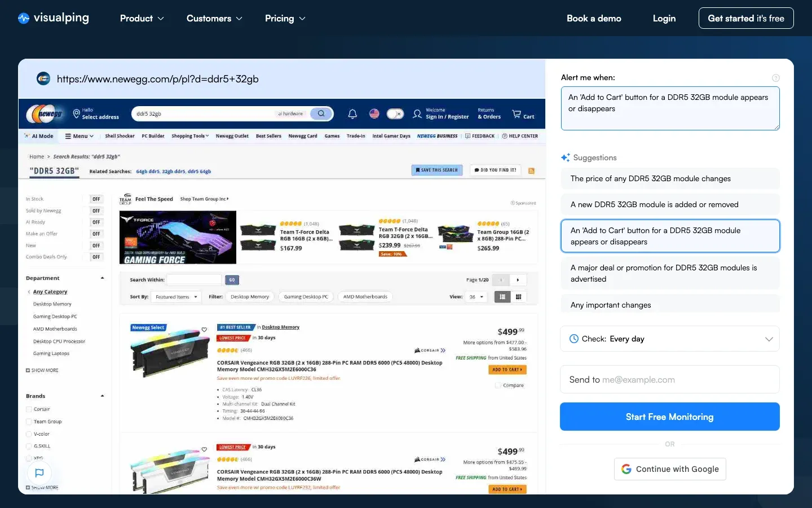This screenshot has height=508, width=812.
Task: Toggle AI Ready filter switch
Action: (x=96, y=222)
